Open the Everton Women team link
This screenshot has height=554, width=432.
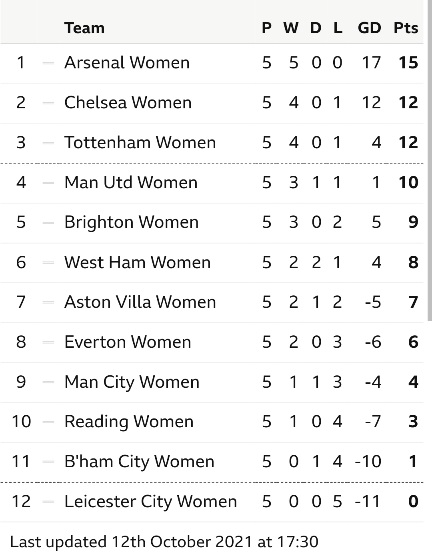(x=128, y=342)
